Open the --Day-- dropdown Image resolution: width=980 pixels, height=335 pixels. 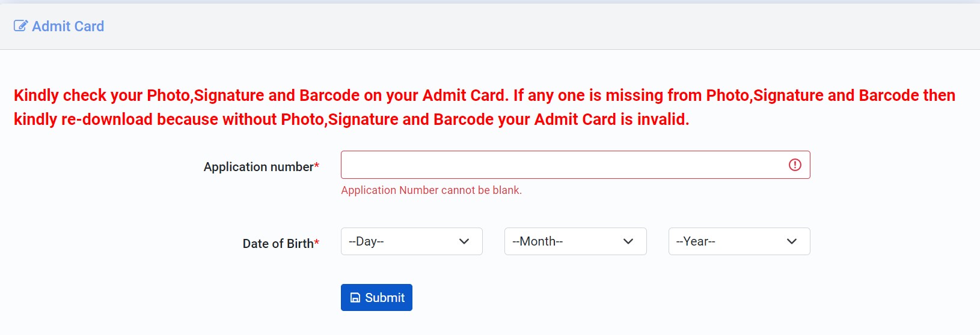point(412,241)
